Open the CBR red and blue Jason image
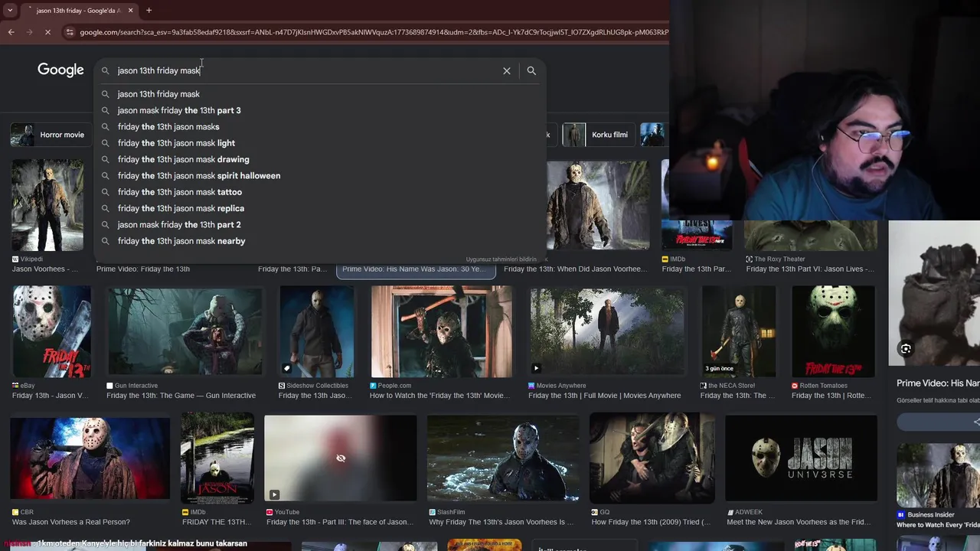Screen dimensions: 980x551 click(x=90, y=458)
